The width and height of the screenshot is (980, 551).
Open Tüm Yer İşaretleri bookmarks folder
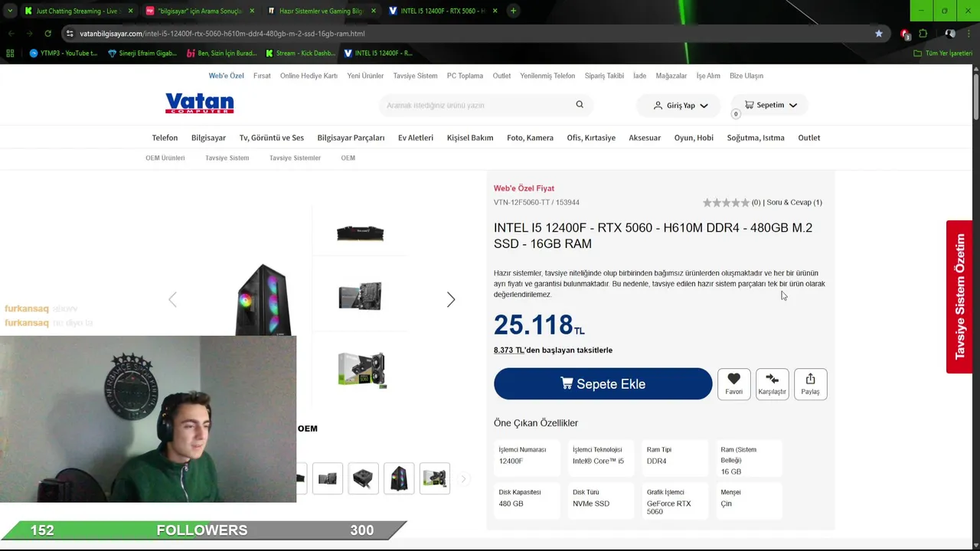pos(942,53)
